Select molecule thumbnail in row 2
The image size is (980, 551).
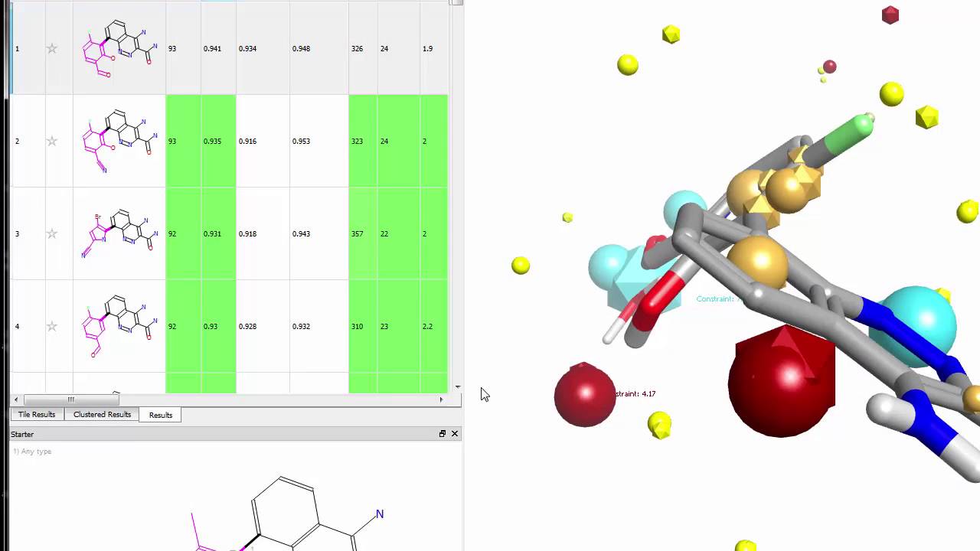[x=119, y=141]
